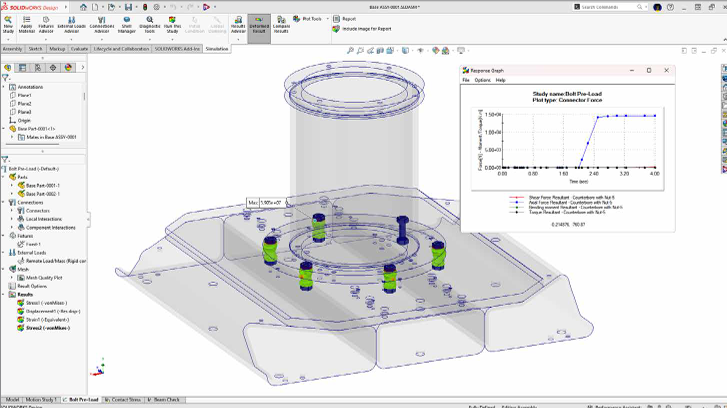
Task: Click the Report button
Action: tap(345, 19)
